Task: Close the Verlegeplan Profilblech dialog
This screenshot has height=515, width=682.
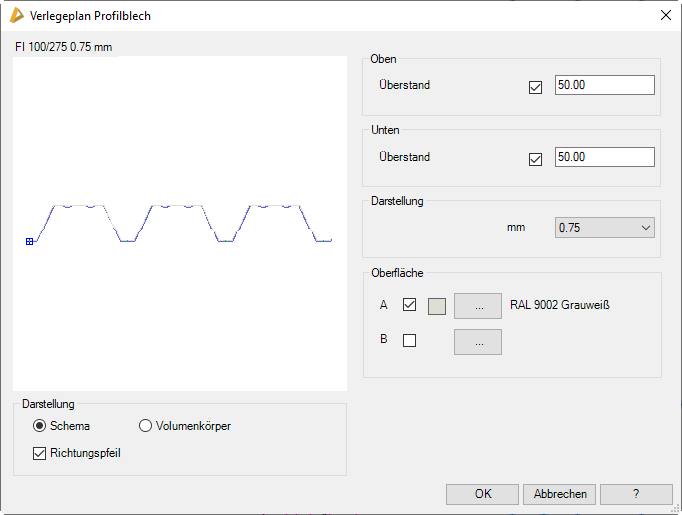Action: tap(665, 16)
